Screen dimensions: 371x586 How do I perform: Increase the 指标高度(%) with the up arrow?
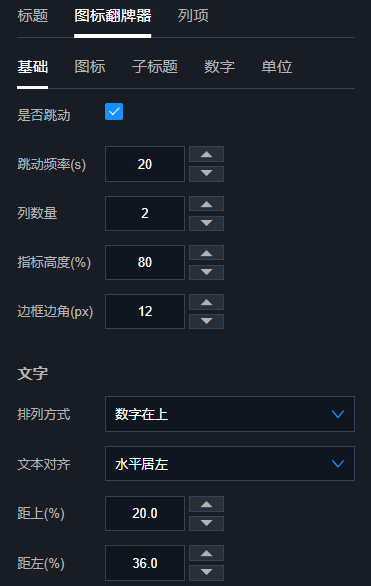coord(206,253)
